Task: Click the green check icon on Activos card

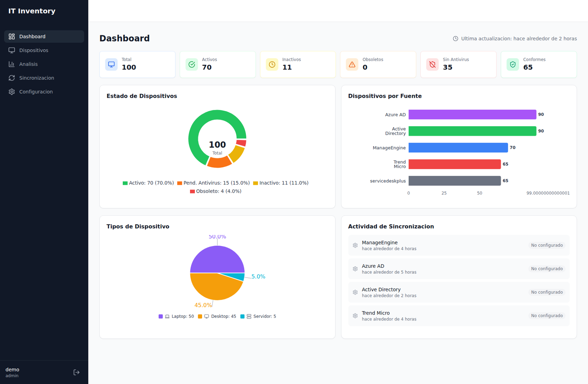Action: click(192, 64)
